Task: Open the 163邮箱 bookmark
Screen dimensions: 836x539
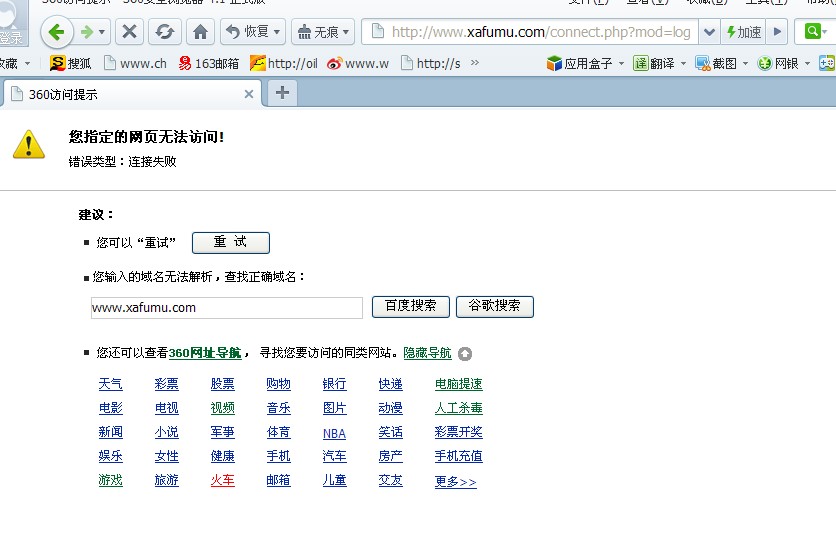Action: (208, 63)
